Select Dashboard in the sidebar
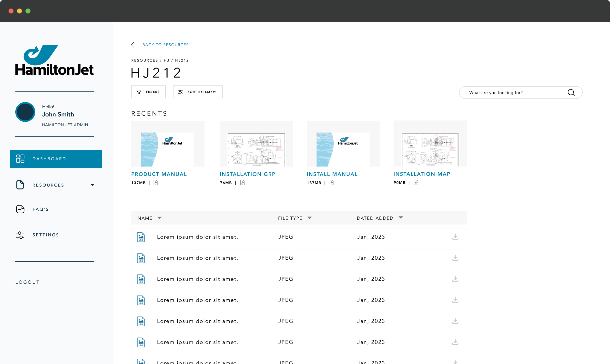The height and width of the screenshot is (364, 610). [56, 159]
